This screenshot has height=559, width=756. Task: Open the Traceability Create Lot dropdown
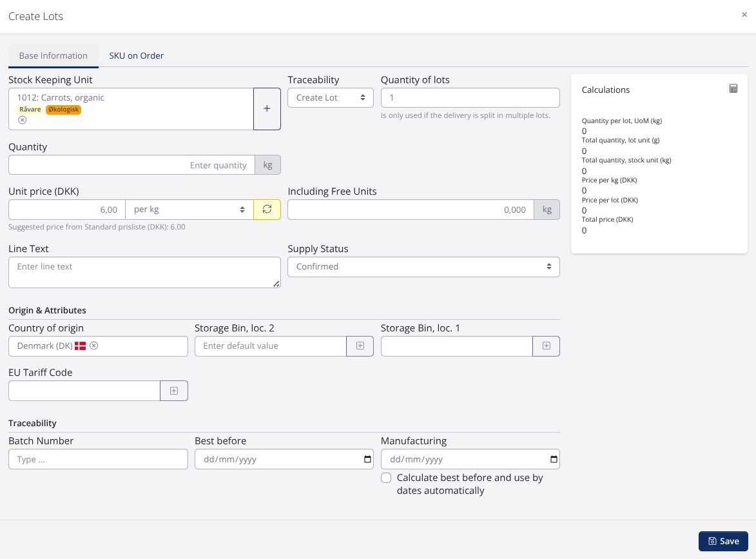tap(330, 97)
